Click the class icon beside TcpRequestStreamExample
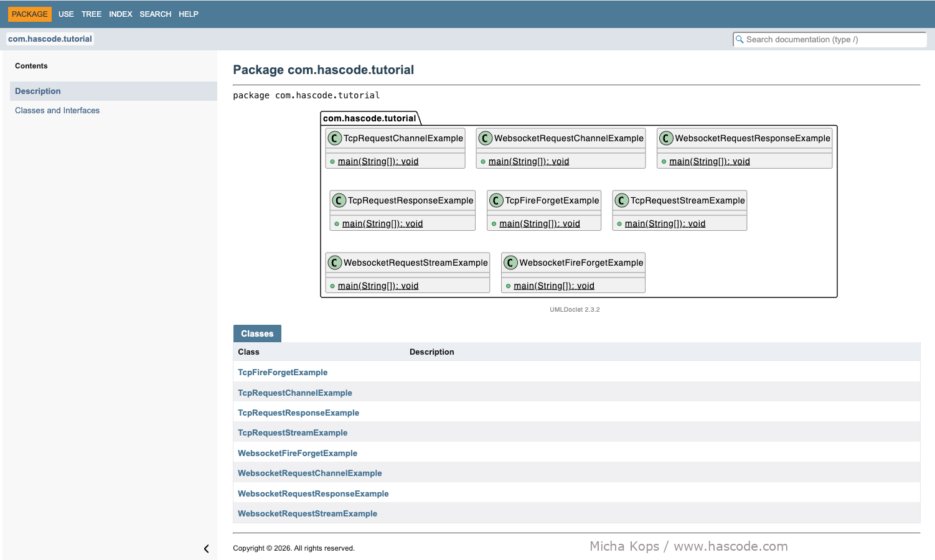Image resolution: width=935 pixels, height=560 pixels. (x=622, y=200)
